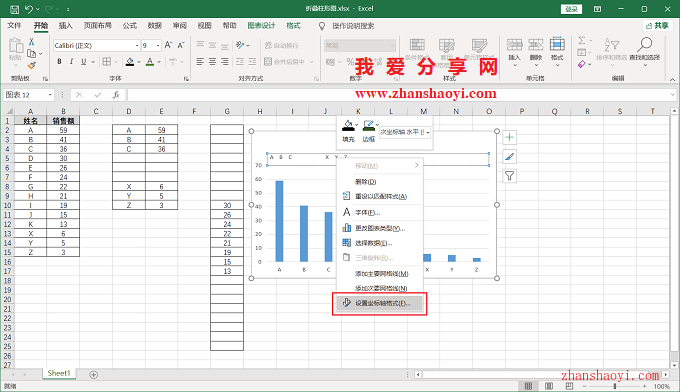Open the font name dropdown Calibri
The width and height of the screenshot is (680, 392).
[x=137, y=45]
